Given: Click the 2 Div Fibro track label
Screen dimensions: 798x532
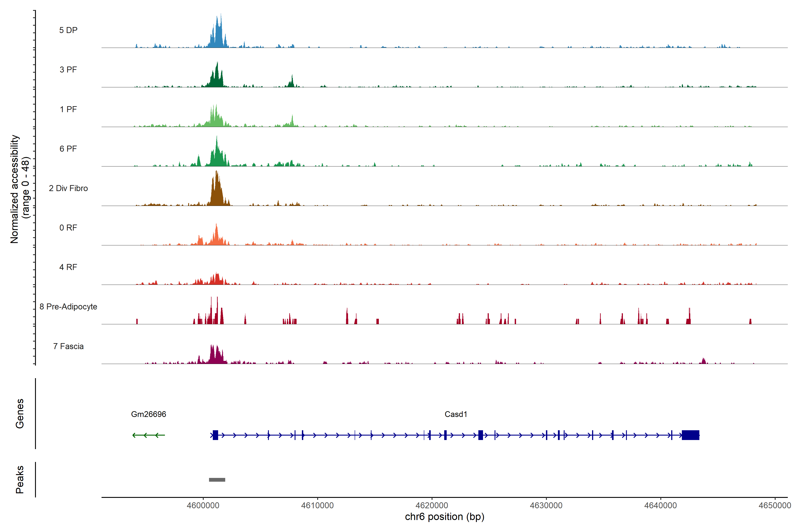Looking at the screenshot, I should [x=68, y=188].
